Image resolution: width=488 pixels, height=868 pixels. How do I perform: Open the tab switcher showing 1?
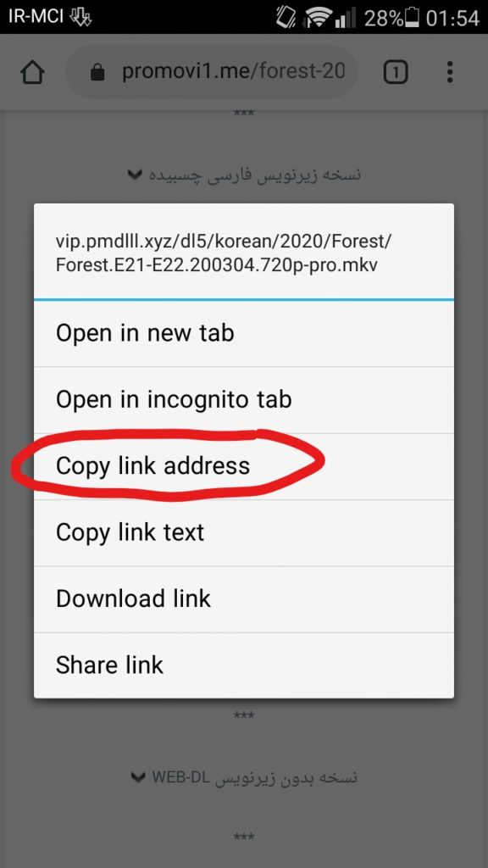396,72
